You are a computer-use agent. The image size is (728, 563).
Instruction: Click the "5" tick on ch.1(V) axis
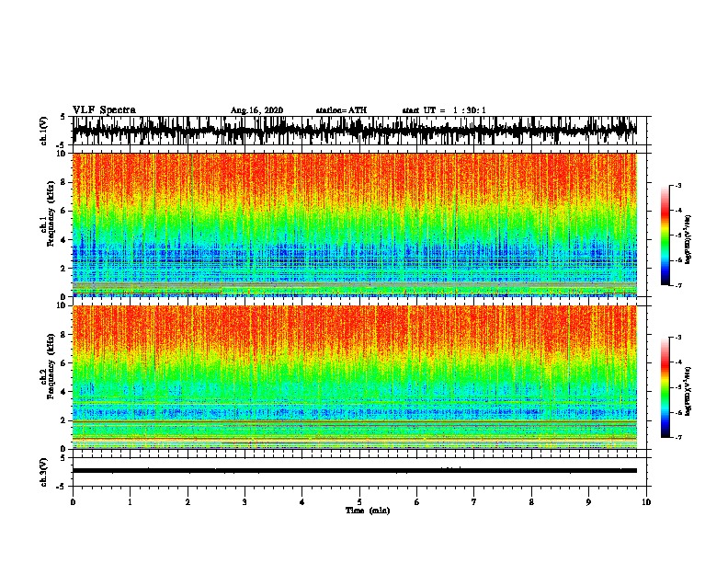63,117
